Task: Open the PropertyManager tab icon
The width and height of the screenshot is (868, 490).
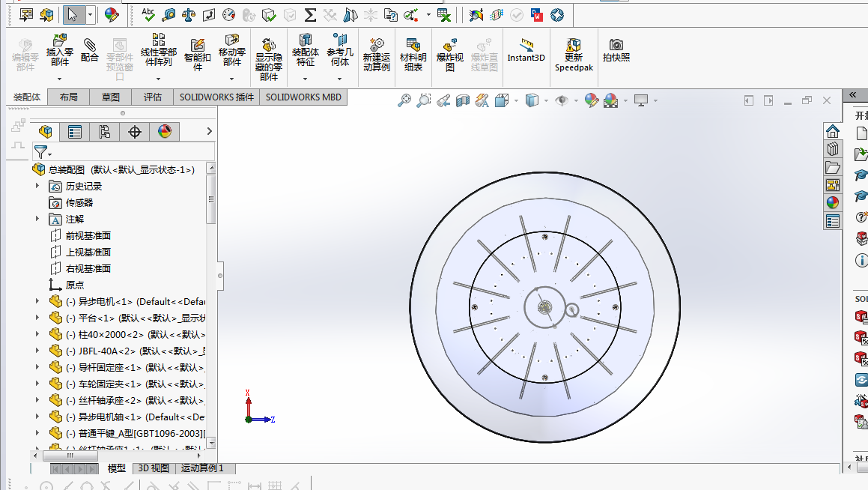Action: [75, 133]
